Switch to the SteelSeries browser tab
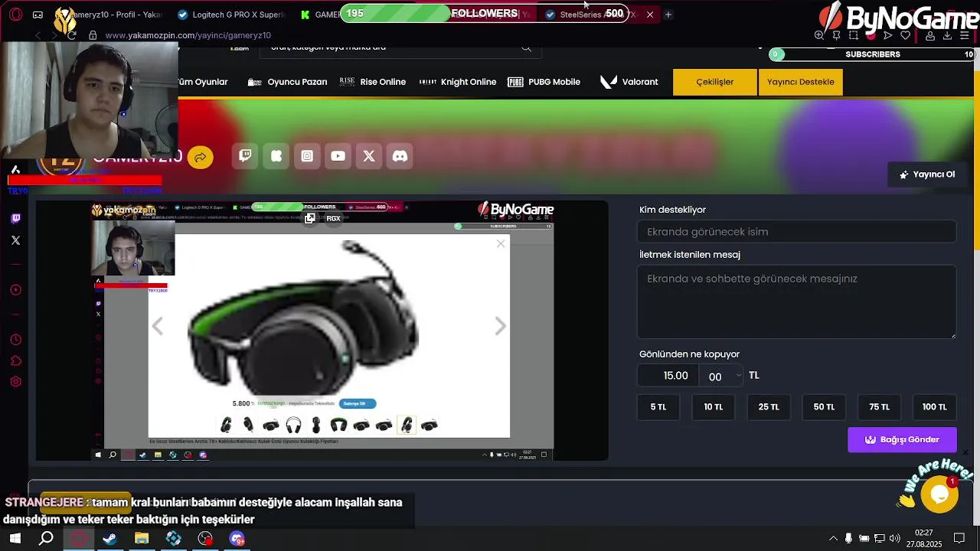 coord(597,15)
